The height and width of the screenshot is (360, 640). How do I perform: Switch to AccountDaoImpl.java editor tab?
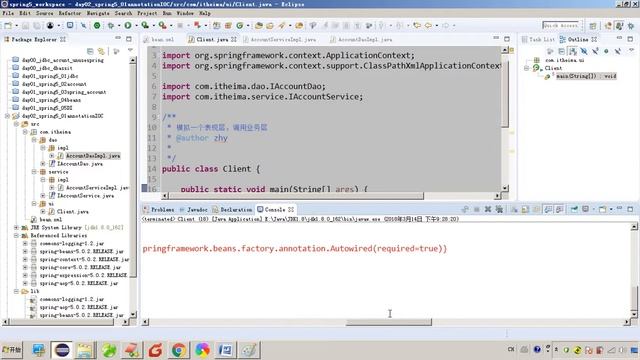click(361, 39)
